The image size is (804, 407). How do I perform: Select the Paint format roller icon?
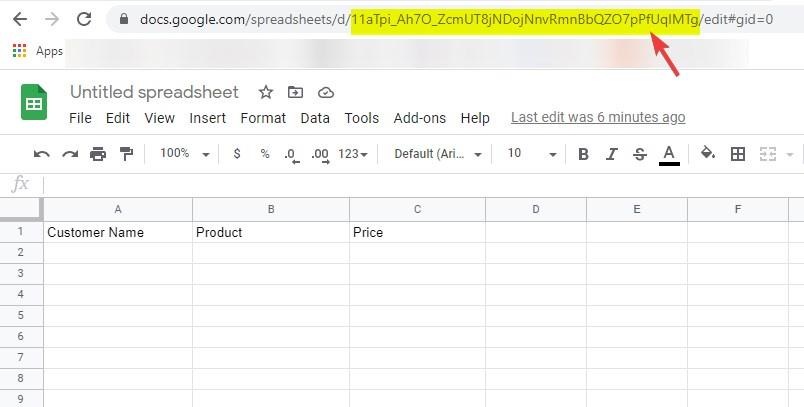tap(126, 154)
